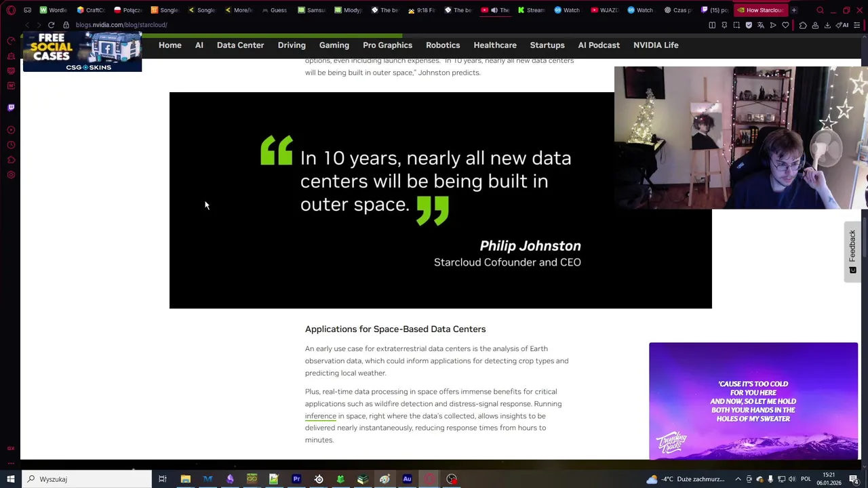Image resolution: width=868 pixels, height=488 pixels.
Task: Show hidden system tray icons
Action: [x=738, y=479]
